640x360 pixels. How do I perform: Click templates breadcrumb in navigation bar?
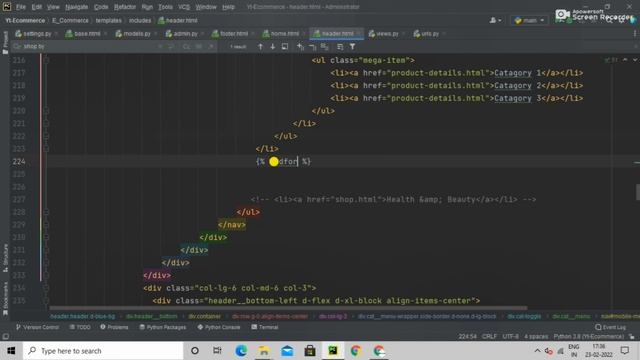point(108,20)
